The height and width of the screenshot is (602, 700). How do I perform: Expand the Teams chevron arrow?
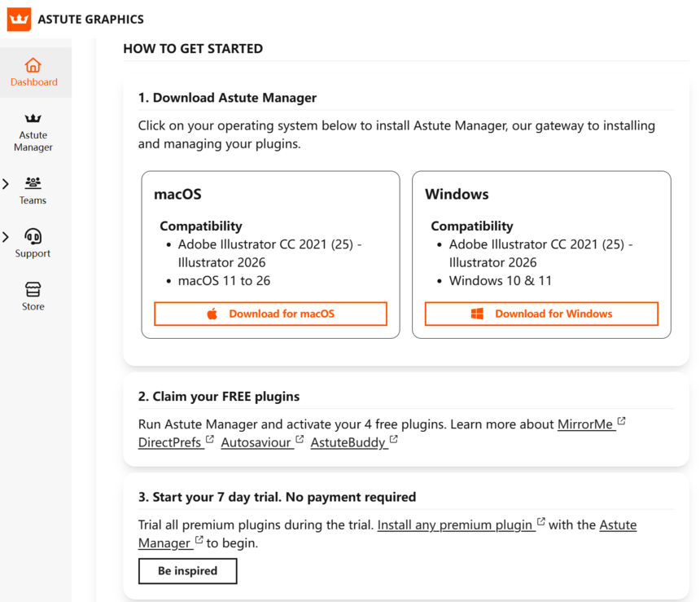click(x=6, y=183)
